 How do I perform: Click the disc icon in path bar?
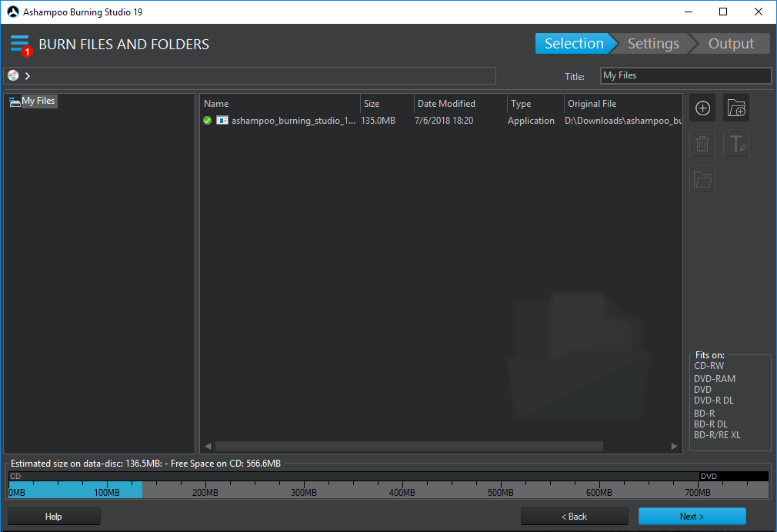point(13,75)
